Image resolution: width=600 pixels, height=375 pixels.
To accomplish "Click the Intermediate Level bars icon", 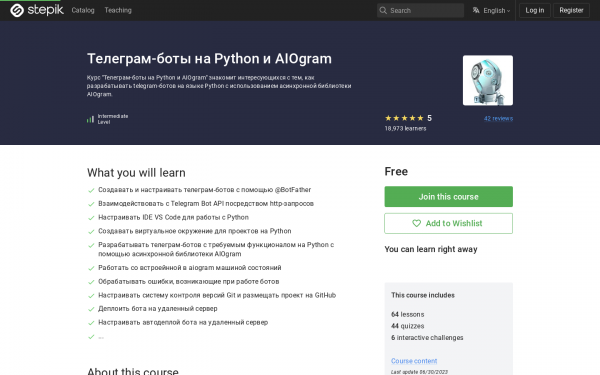I will click(90, 119).
